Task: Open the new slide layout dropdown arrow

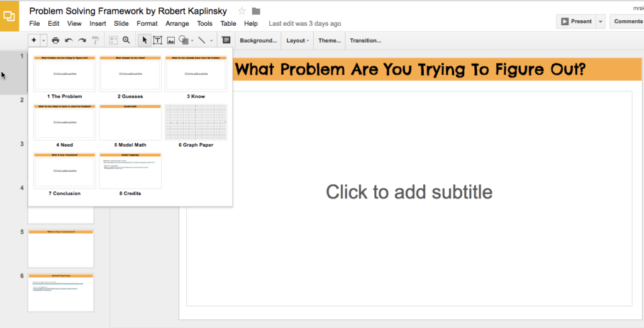Action: coord(43,40)
